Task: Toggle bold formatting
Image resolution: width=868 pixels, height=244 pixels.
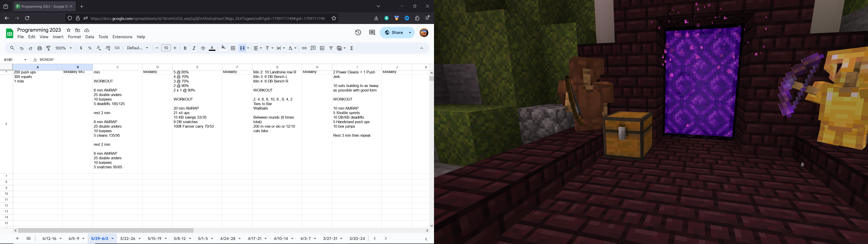Action: point(185,48)
